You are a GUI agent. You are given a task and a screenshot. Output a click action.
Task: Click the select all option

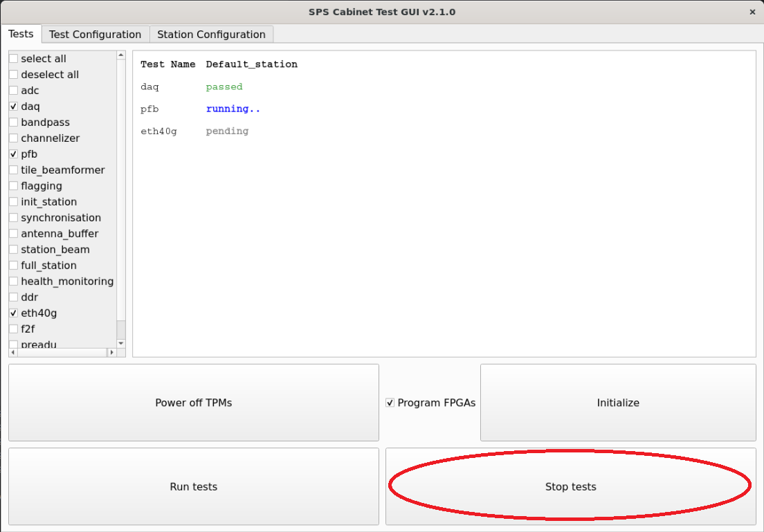point(13,59)
